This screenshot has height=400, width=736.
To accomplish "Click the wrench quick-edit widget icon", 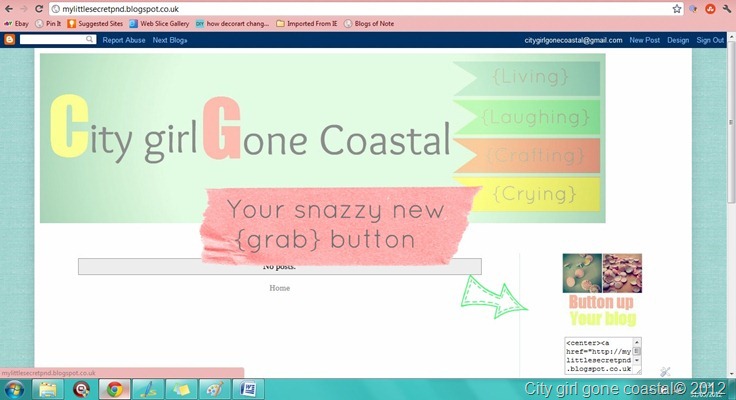I will click(665, 372).
